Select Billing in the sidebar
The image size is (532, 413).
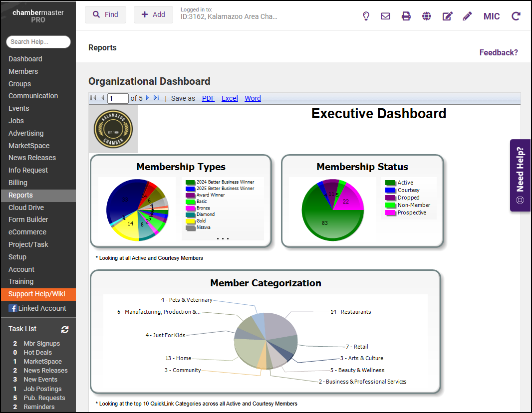pyautogui.click(x=18, y=183)
